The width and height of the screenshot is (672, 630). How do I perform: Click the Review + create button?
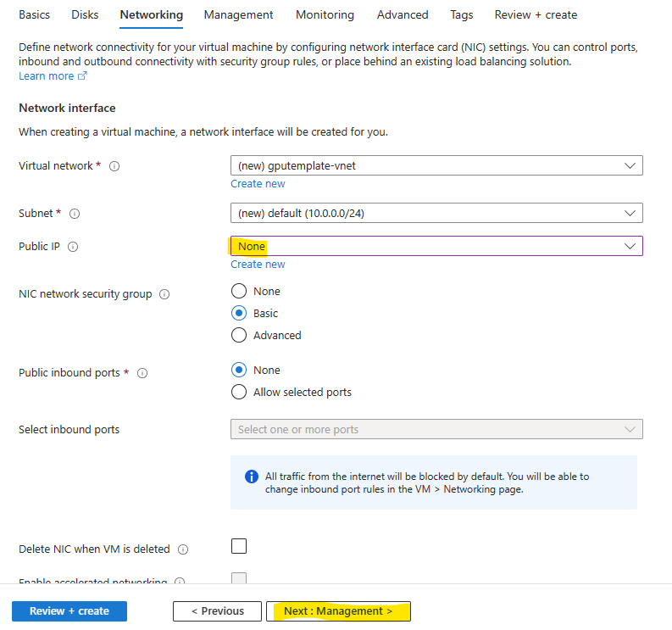point(69,611)
